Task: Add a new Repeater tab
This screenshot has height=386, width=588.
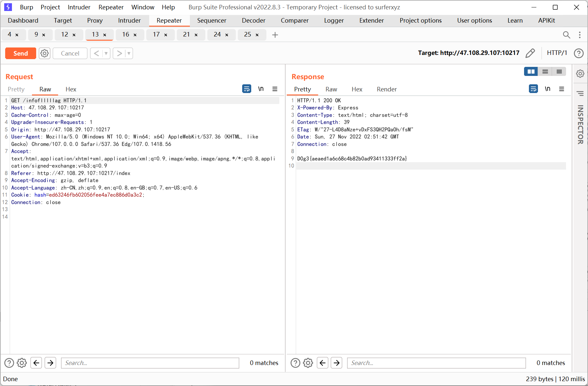Action: [275, 35]
